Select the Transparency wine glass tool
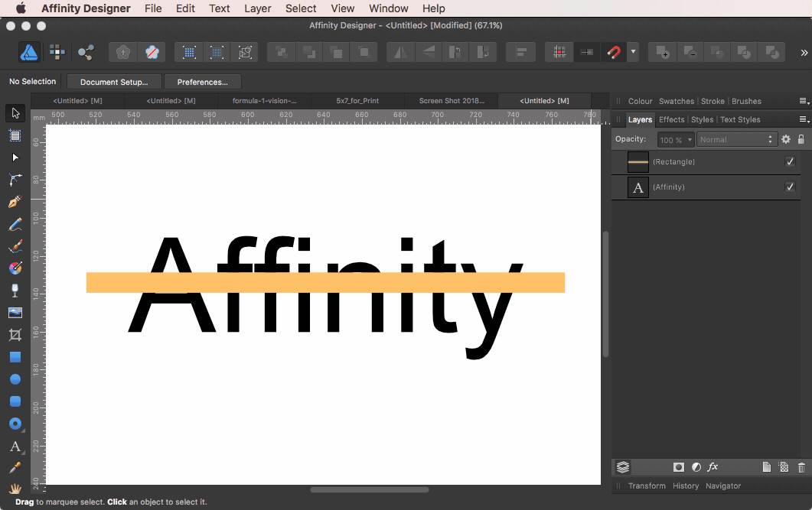 coord(15,291)
